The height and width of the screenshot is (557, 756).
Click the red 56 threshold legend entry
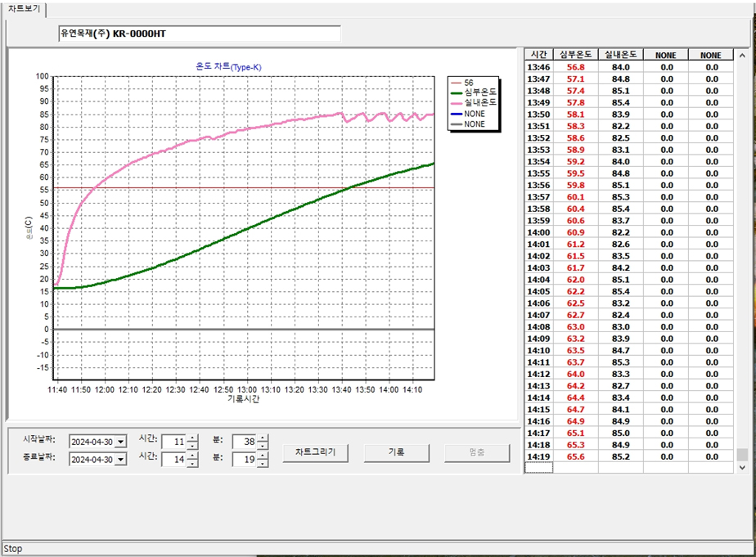[469, 83]
